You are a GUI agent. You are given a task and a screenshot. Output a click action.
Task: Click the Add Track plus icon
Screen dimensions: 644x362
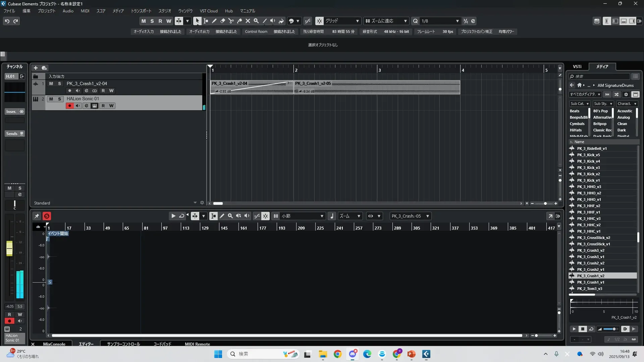[36, 68]
